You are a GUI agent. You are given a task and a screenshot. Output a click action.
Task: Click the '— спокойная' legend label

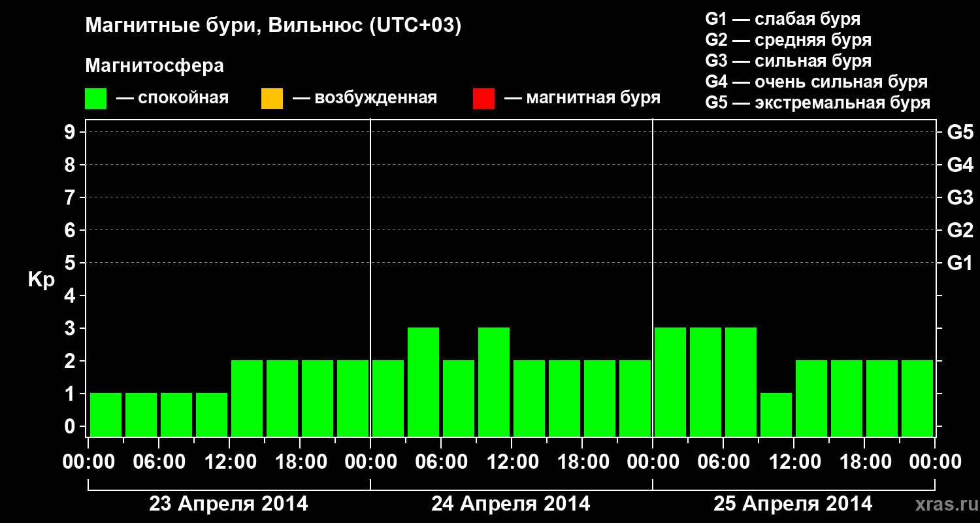(172, 99)
